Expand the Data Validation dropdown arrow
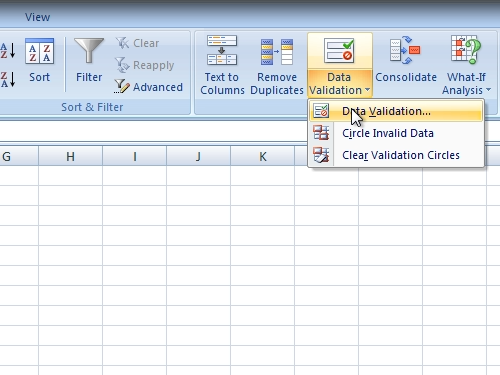This screenshot has width=500, height=375. click(367, 90)
